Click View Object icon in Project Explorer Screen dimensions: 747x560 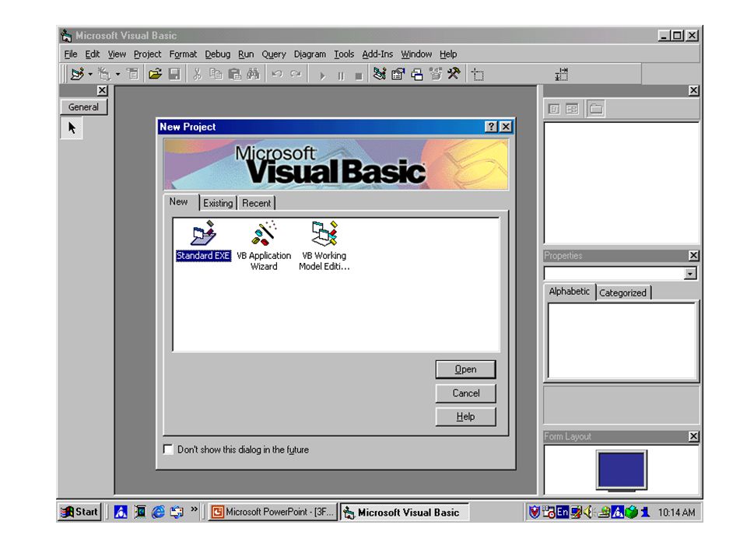pyautogui.click(x=572, y=109)
